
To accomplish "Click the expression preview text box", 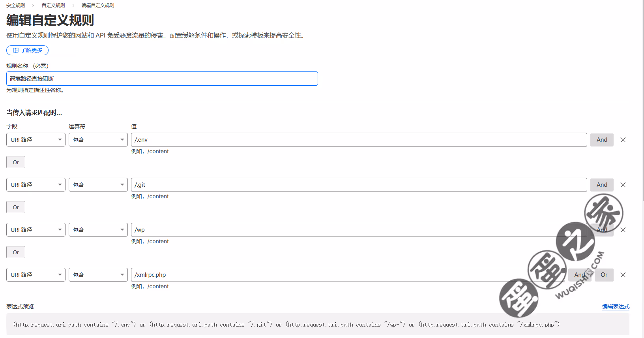I will (x=318, y=325).
